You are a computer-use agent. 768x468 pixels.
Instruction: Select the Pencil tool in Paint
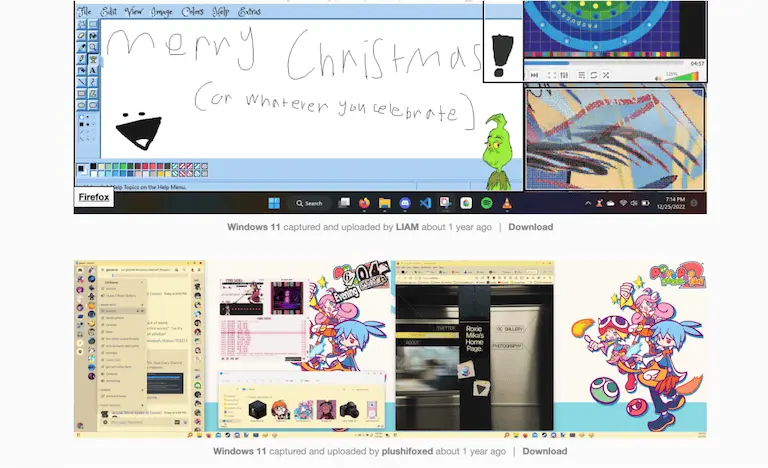point(82,59)
